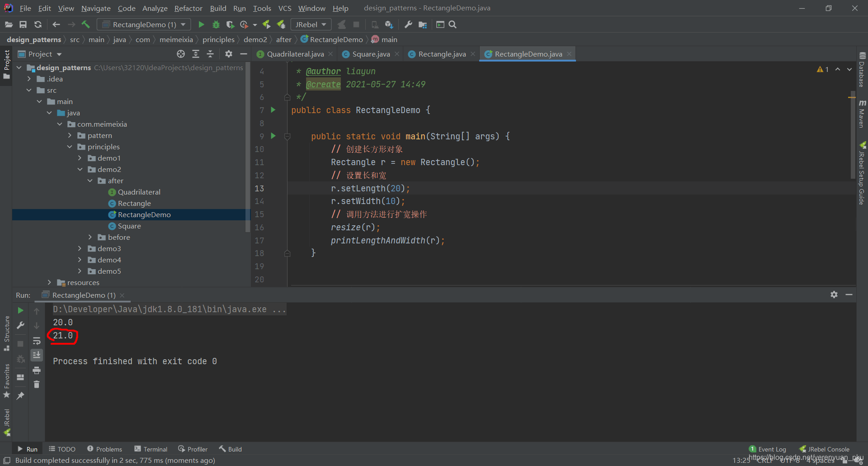Open the Navigate menu
This screenshot has height=466, width=868.
click(96, 8)
